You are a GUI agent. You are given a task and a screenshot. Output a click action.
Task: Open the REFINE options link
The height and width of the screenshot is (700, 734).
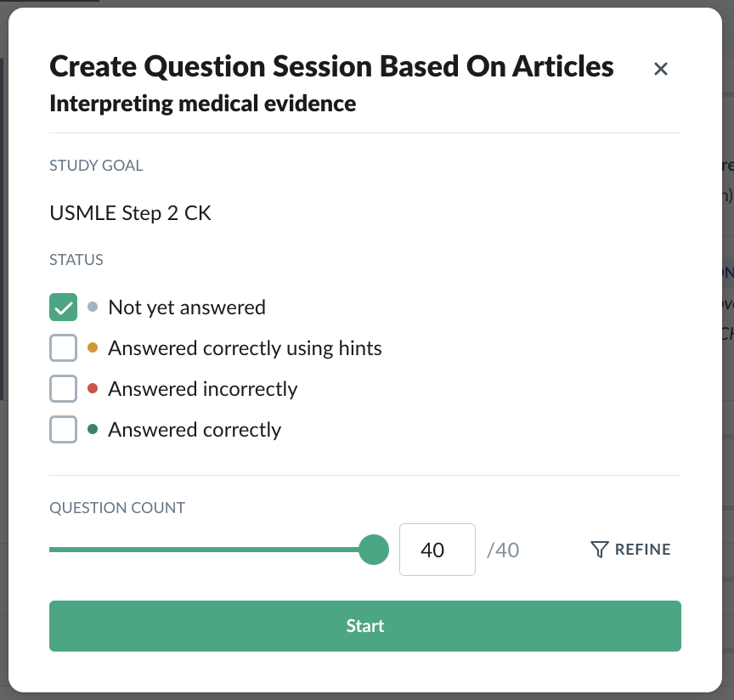click(x=630, y=550)
